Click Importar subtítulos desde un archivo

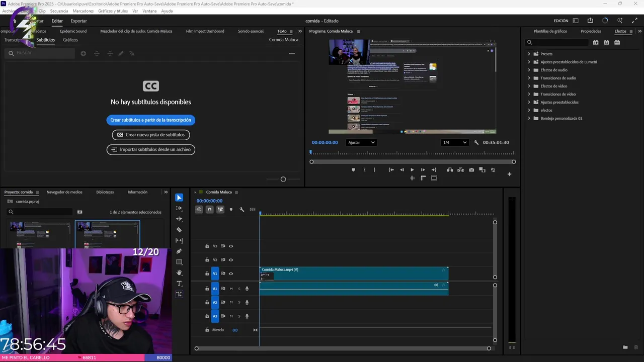150,149
